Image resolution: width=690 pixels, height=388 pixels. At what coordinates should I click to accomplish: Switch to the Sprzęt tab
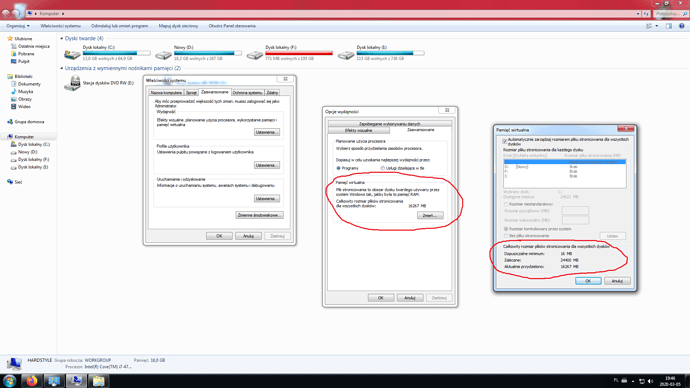pyautogui.click(x=191, y=92)
